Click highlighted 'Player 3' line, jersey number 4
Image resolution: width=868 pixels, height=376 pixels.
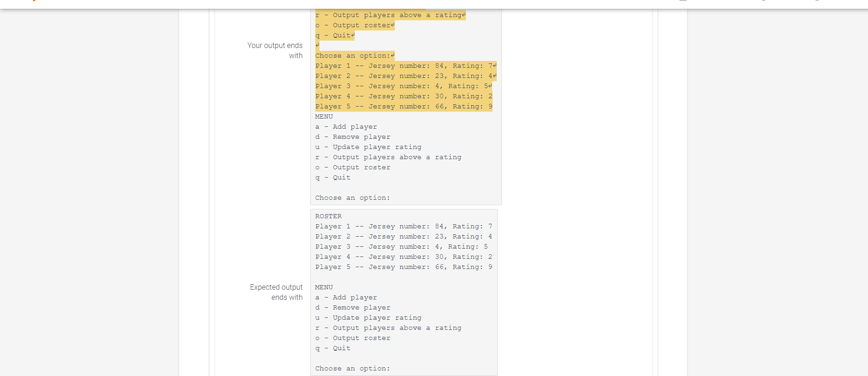point(404,86)
